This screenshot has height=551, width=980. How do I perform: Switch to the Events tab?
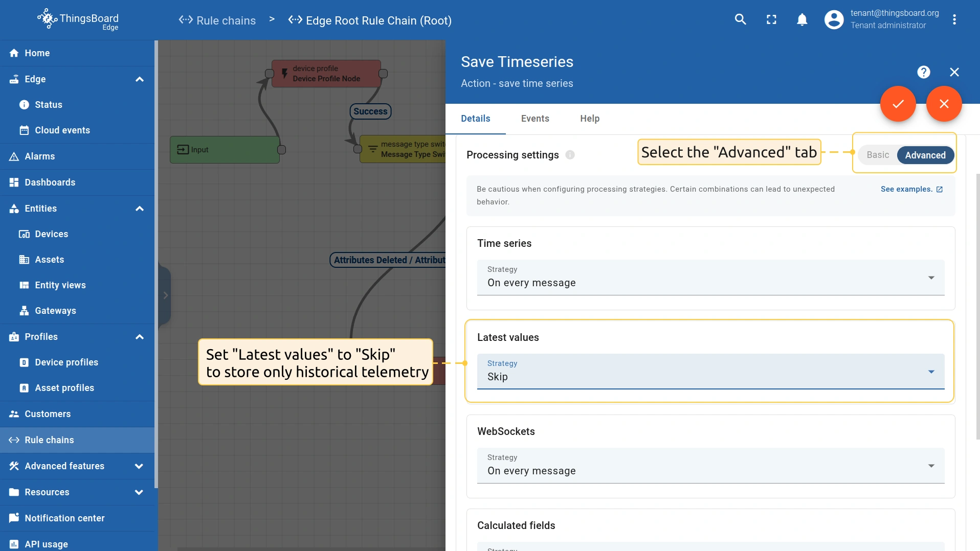pos(535,119)
